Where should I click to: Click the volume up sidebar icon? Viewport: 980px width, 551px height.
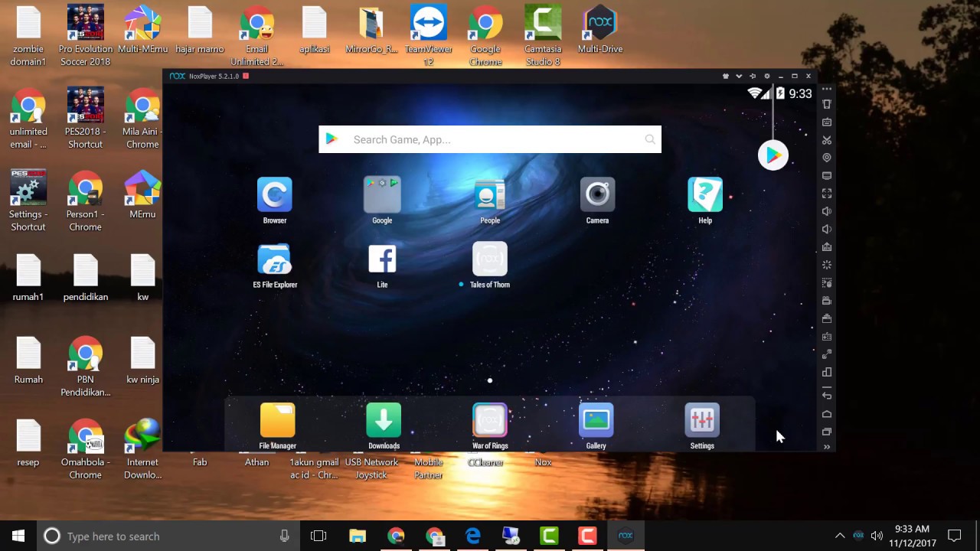click(x=827, y=211)
